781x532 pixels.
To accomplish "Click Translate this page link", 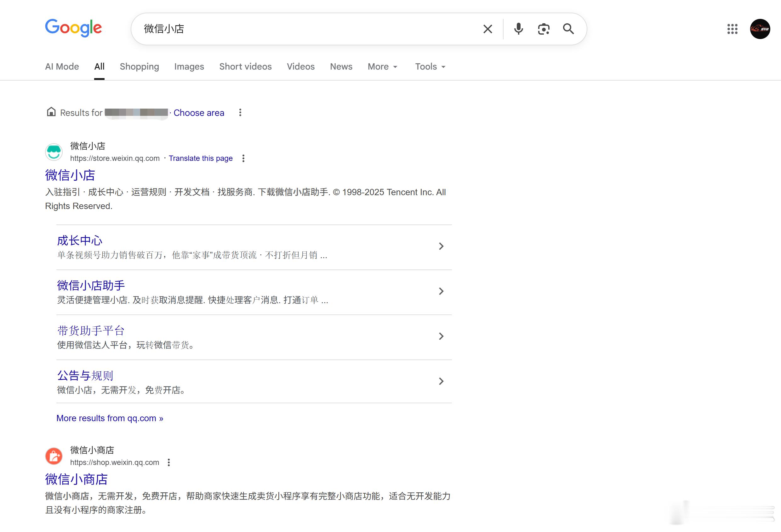I will tap(200, 158).
